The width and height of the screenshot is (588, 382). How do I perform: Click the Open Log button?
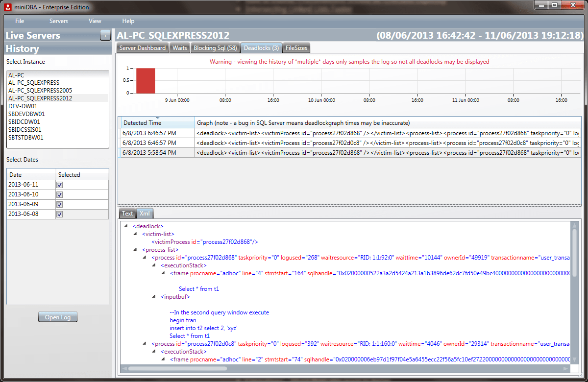(57, 316)
